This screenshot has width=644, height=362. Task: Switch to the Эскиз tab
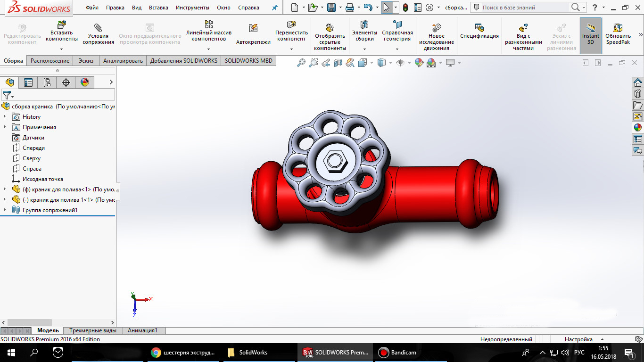(x=86, y=61)
